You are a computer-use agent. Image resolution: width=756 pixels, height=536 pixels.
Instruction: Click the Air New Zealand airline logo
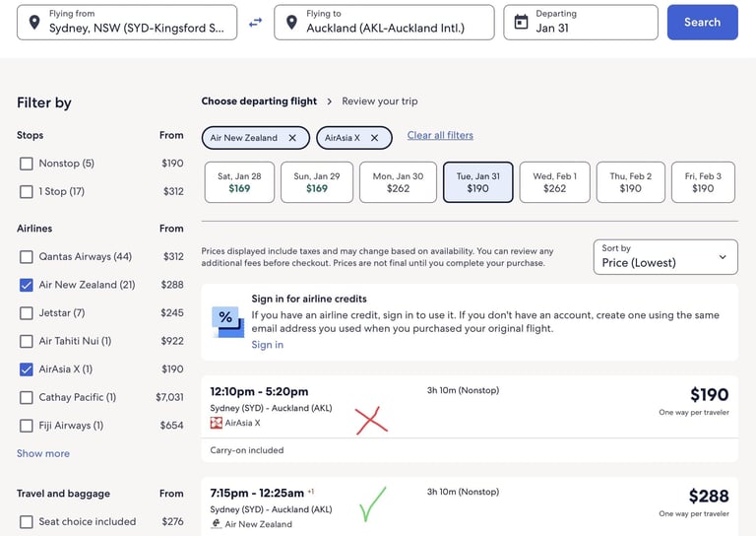[x=216, y=524]
